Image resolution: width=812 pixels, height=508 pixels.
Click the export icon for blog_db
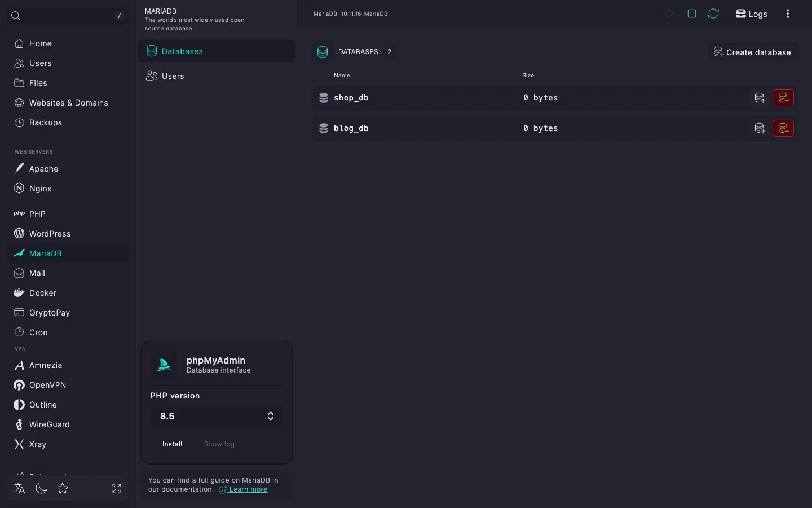(x=760, y=128)
